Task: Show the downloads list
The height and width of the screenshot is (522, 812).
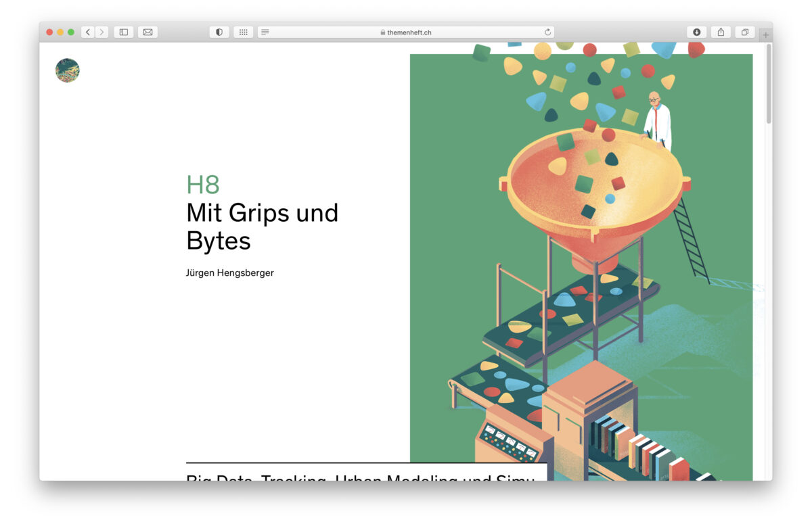Action: [x=696, y=32]
